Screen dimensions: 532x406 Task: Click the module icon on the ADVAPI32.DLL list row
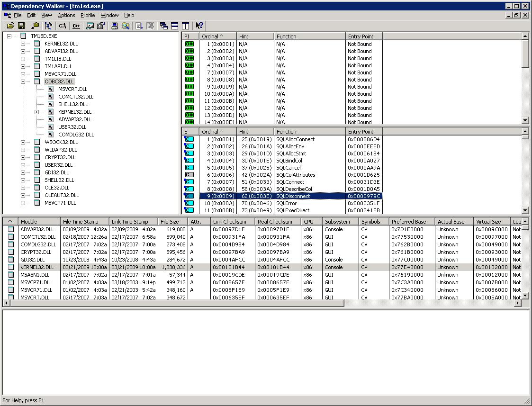(11, 229)
